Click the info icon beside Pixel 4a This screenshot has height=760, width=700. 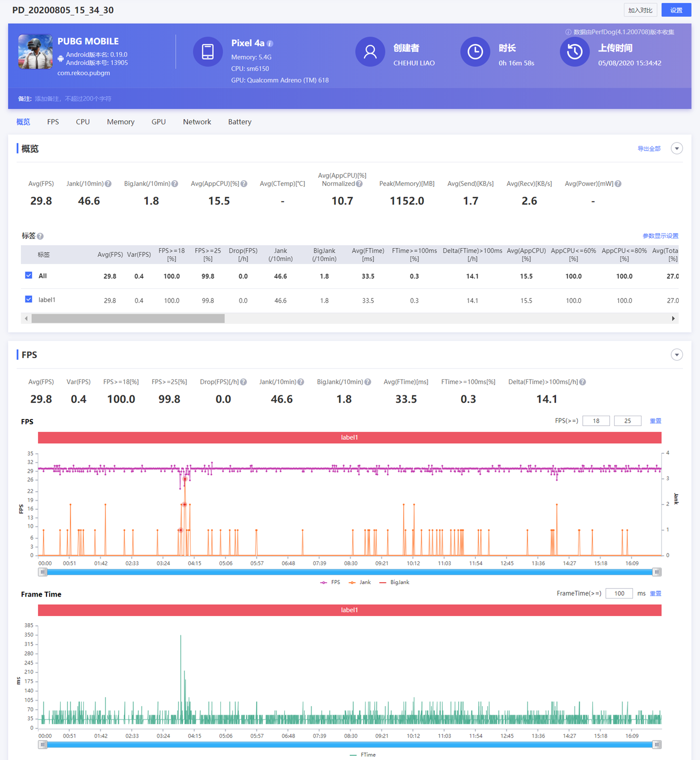pyautogui.click(x=270, y=44)
